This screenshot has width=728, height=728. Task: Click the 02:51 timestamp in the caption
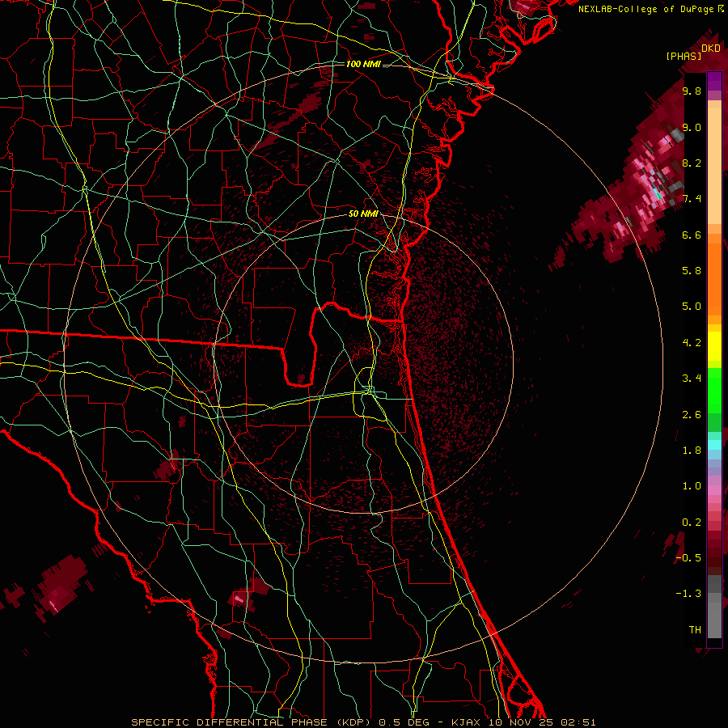point(578,722)
